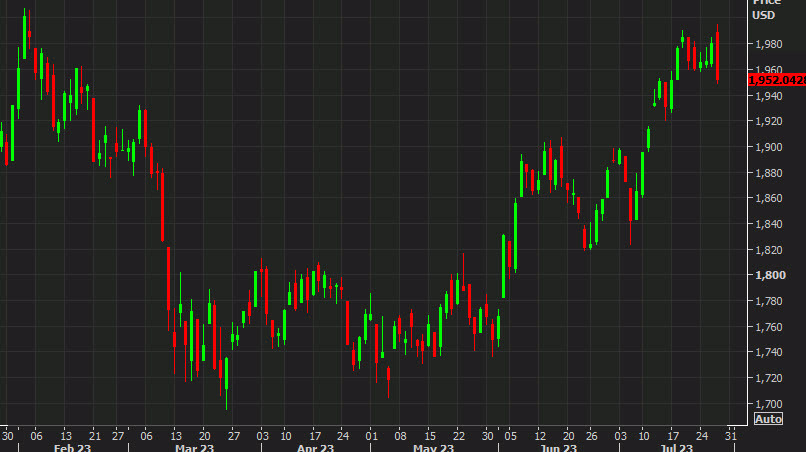Click the 1,840 price axis label
The height and width of the screenshot is (452, 806).
point(768,224)
